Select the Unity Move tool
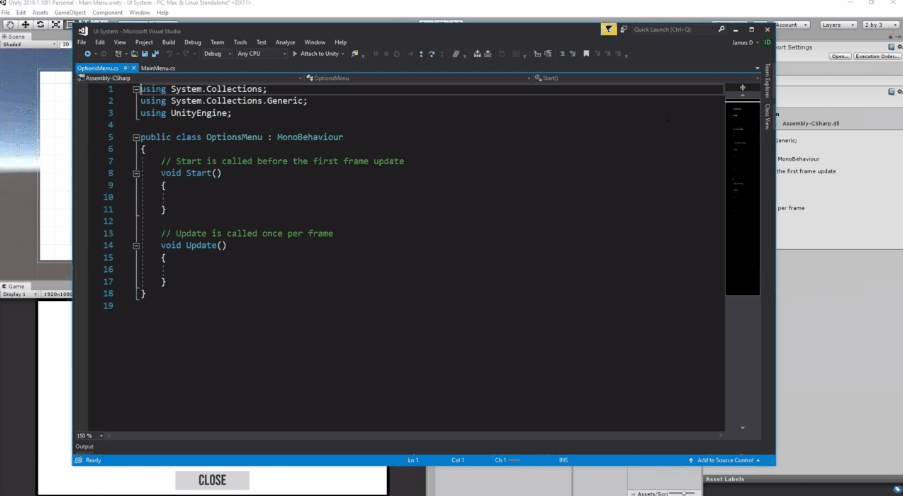The image size is (903, 496). click(x=25, y=24)
